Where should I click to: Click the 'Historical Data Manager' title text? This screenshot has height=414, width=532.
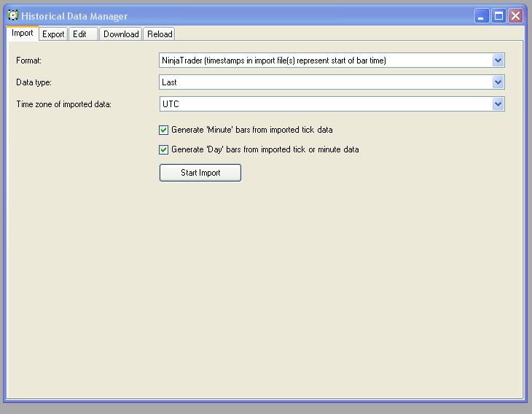coord(74,16)
